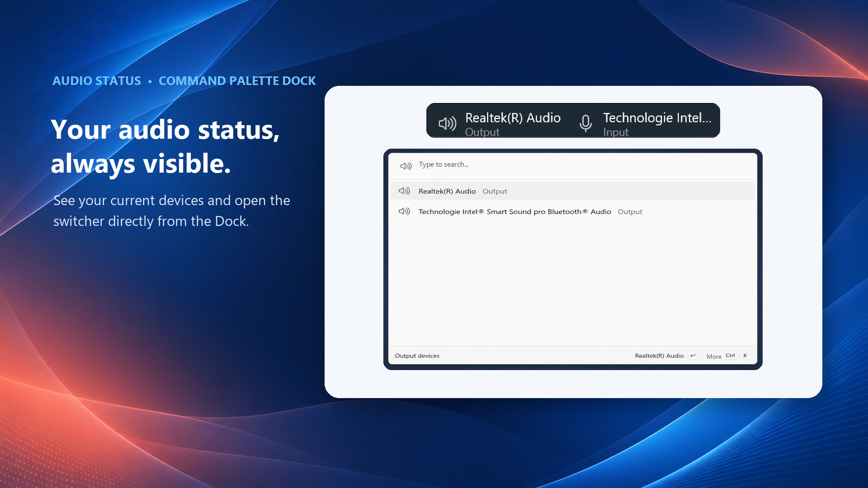
Task: Click the Ctrl key hint in footer
Action: pos(730,356)
